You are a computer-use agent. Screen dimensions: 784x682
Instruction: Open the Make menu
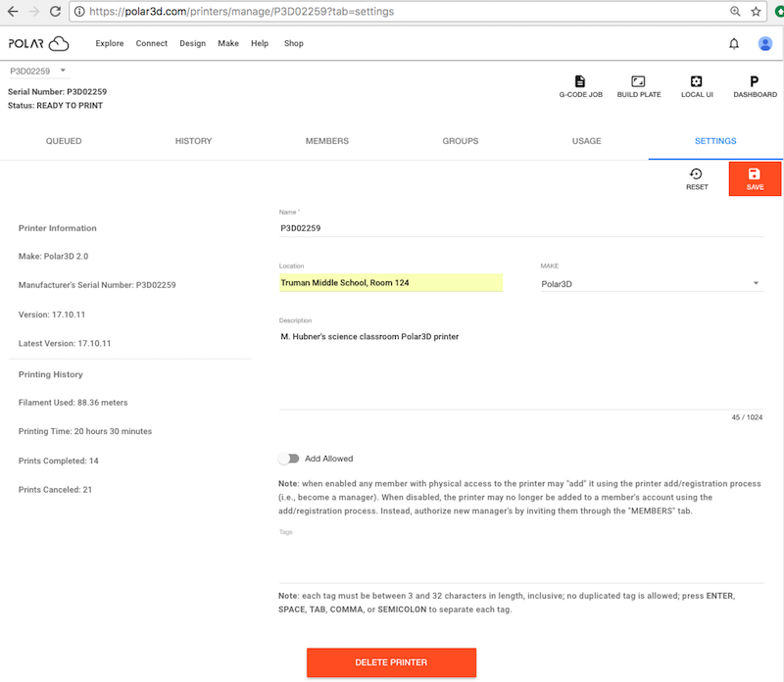(x=228, y=43)
